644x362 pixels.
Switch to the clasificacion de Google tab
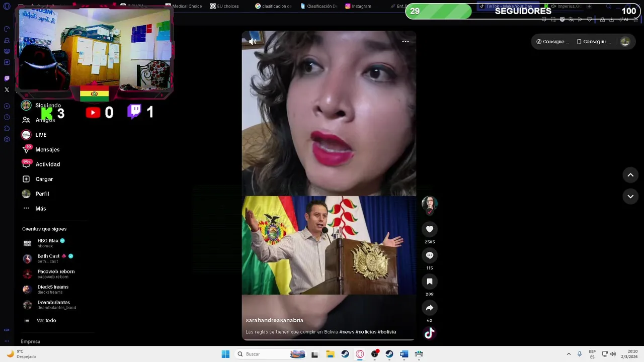tap(274, 6)
